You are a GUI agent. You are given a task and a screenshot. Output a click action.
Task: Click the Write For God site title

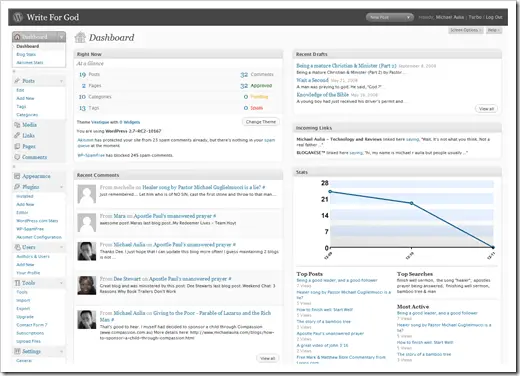53,17
